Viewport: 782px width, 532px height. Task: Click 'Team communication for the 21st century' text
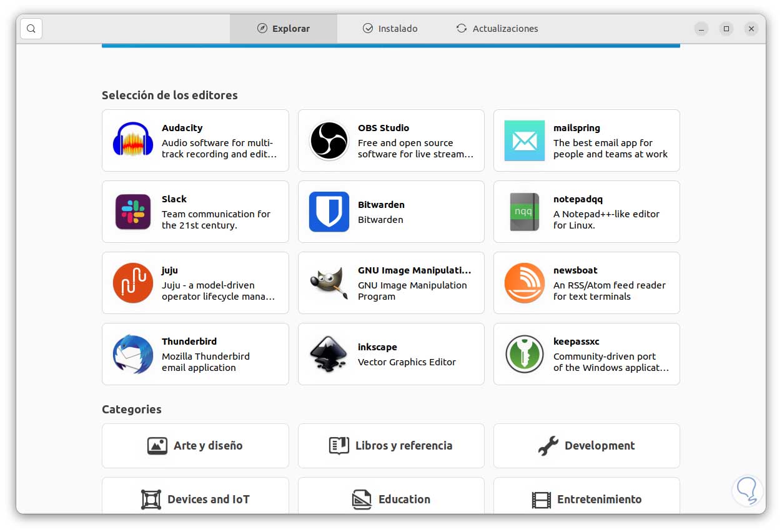click(216, 220)
